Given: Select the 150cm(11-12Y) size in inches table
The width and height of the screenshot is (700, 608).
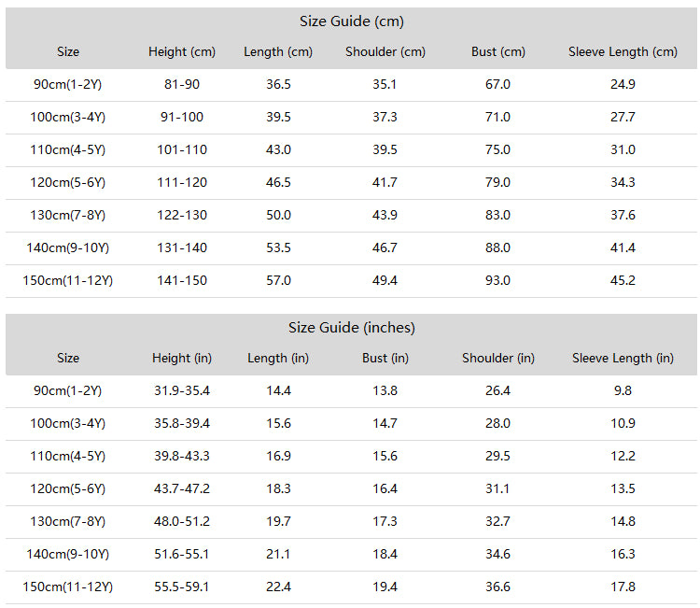Looking at the screenshot, I should [68, 587].
